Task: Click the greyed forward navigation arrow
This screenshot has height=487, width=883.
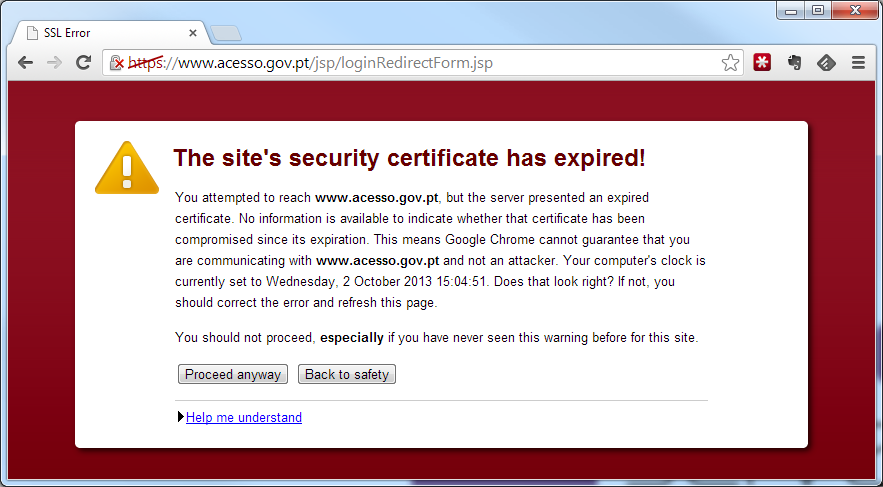Action: pyautogui.click(x=55, y=62)
